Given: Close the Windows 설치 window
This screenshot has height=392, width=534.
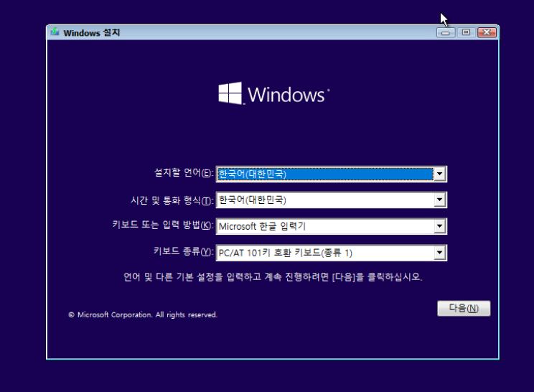Looking at the screenshot, I should tap(487, 32).
